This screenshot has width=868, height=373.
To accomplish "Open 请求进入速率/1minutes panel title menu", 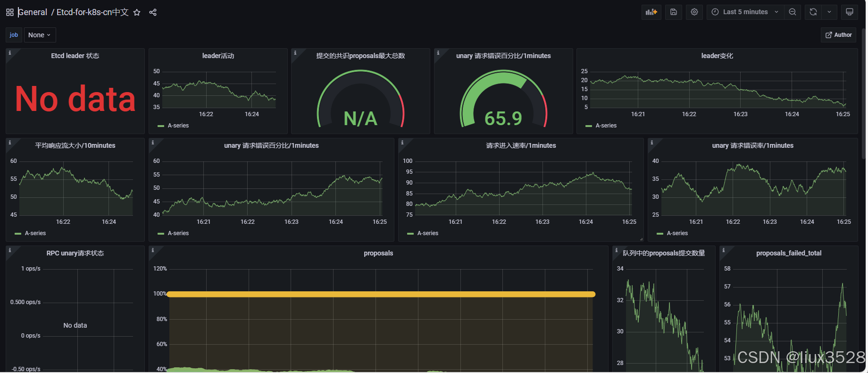I will (x=521, y=145).
